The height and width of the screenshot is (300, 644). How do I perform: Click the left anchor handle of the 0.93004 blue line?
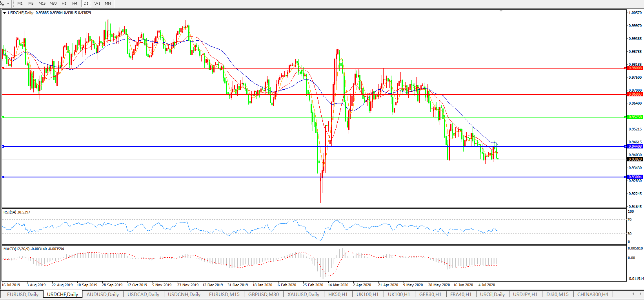click(3, 177)
